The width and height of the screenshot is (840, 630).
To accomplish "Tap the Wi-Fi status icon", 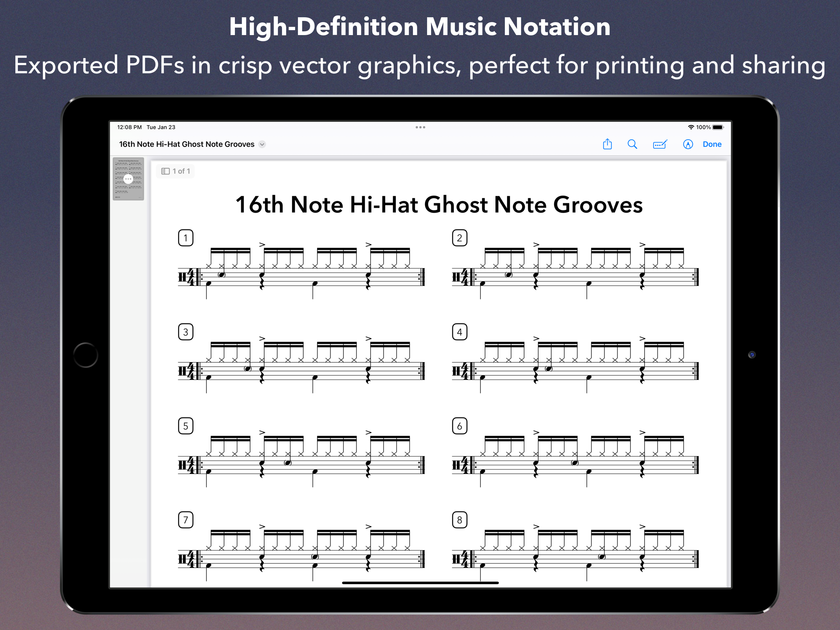I will (x=691, y=127).
